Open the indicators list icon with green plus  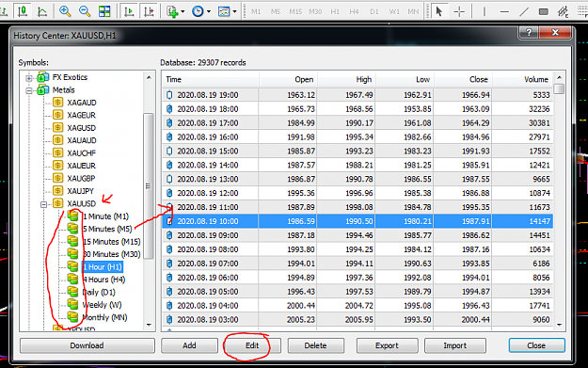[172, 11]
